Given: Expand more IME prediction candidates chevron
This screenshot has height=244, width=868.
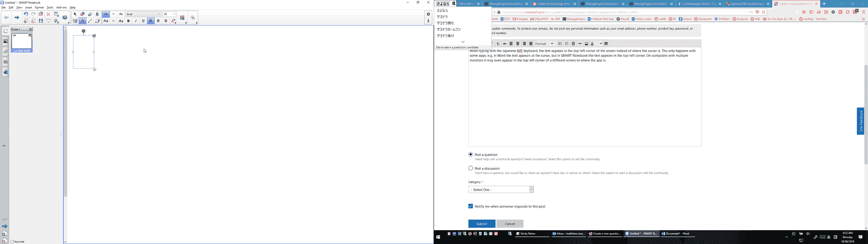Looking at the screenshot, I should point(463,42).
